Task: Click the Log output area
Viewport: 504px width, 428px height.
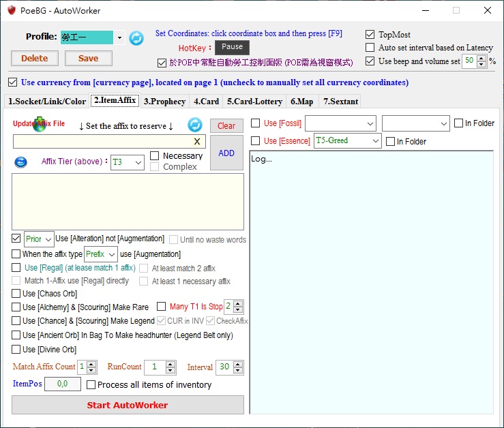Action: point(372,282)
